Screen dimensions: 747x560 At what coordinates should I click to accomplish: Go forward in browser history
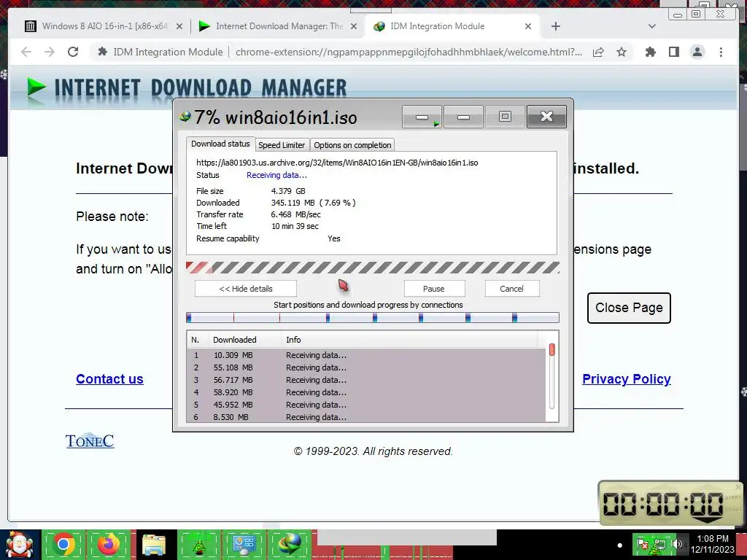click(50, 52)
